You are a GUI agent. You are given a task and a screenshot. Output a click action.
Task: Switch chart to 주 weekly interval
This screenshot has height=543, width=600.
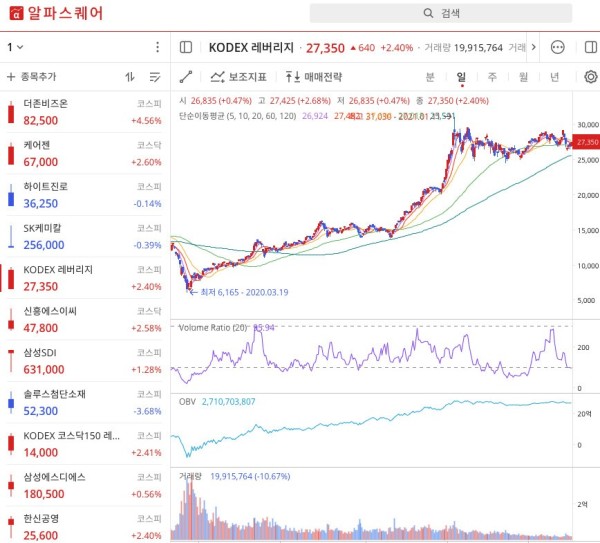492,77
